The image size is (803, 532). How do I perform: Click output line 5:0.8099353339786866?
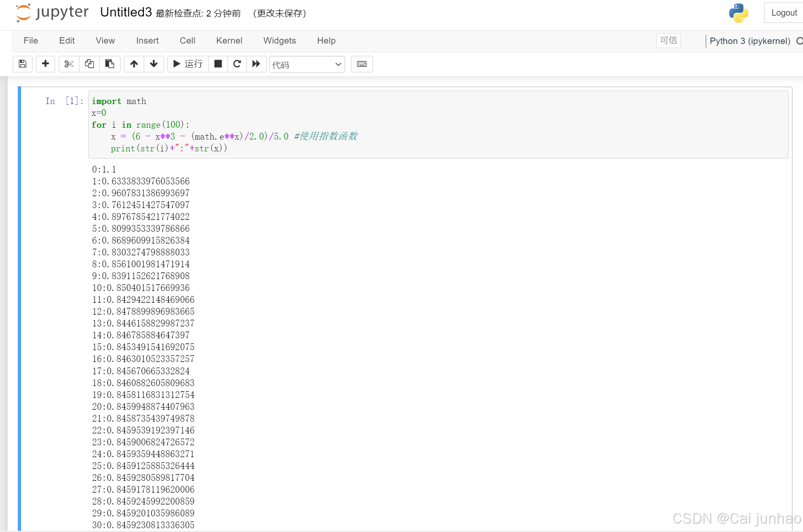click(141, 229)
